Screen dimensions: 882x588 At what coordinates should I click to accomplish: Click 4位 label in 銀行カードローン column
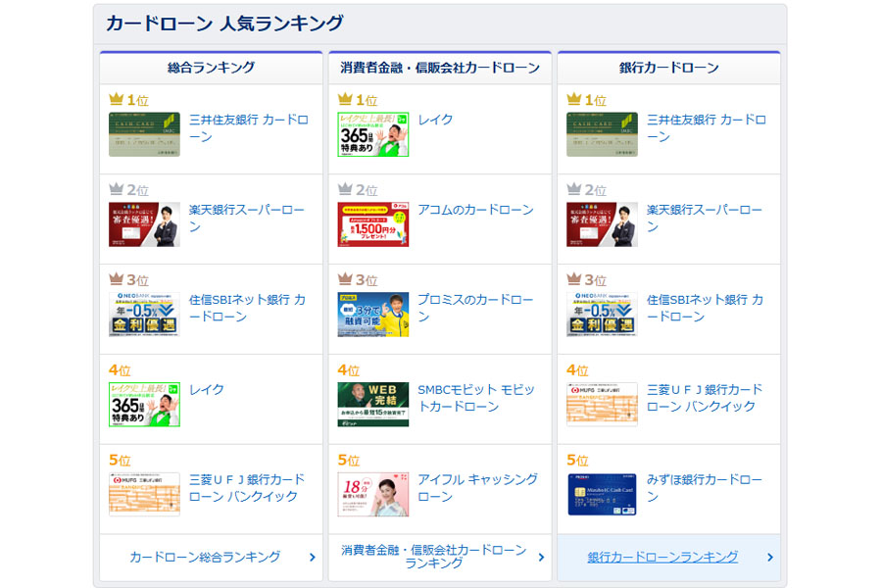(577, 370)
